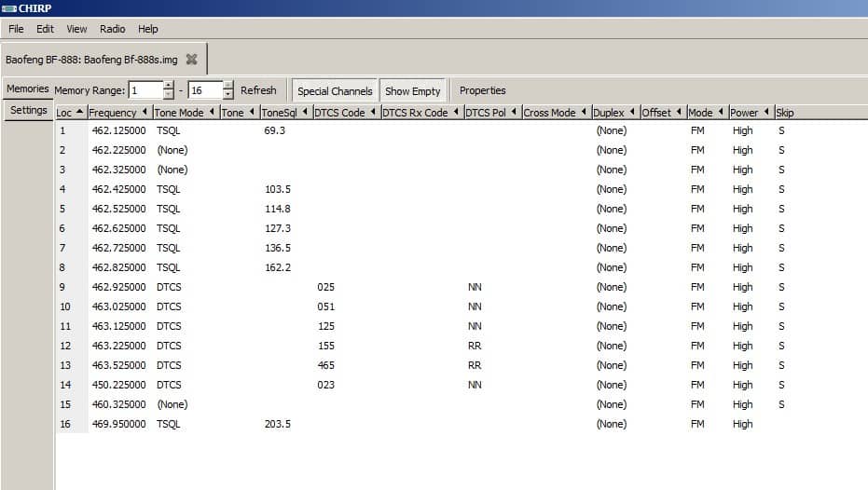Click the Cross Mode column header
This screenshot has height=490, width=868.
pos(556,113)
